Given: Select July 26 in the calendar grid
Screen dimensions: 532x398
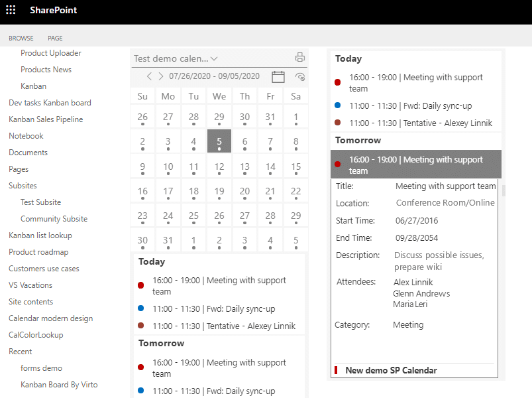Looking at the screenshot, I should click(142, 117).
